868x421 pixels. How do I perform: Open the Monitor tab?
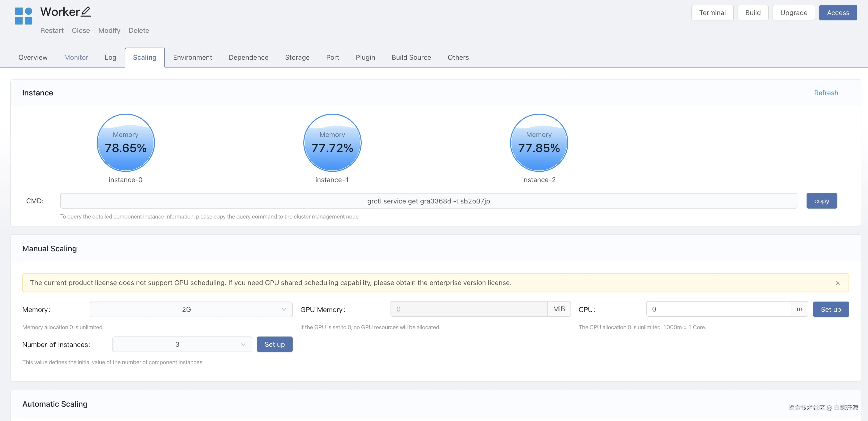pos(76,57)
